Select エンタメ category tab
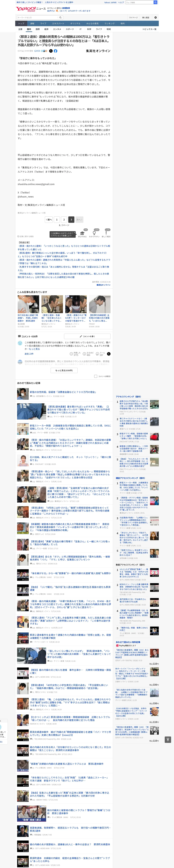The image size is (174, 868). (57, 29)
